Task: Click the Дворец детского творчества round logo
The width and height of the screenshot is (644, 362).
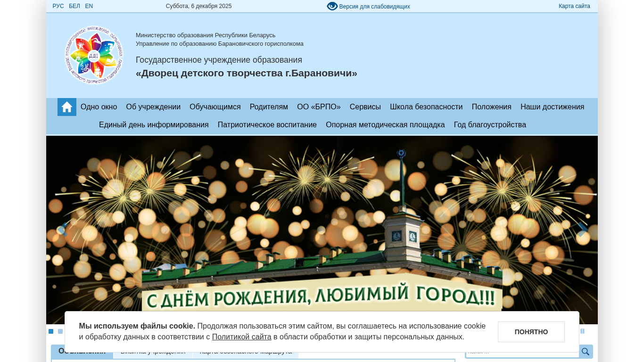Action: click(x=94, y=55)
